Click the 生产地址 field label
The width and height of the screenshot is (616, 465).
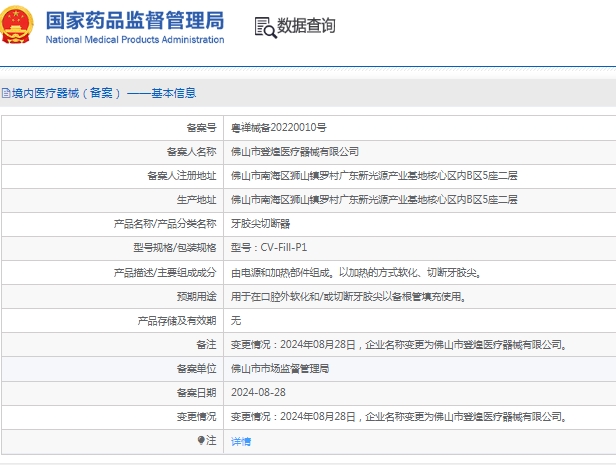click(x=196, y=200)
